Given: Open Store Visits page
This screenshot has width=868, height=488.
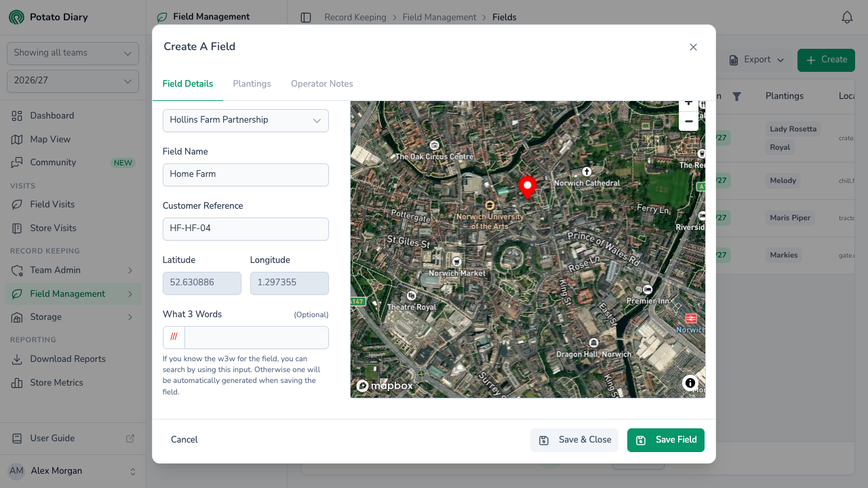Looking at the screenshot, I should [x=73, y=228].
